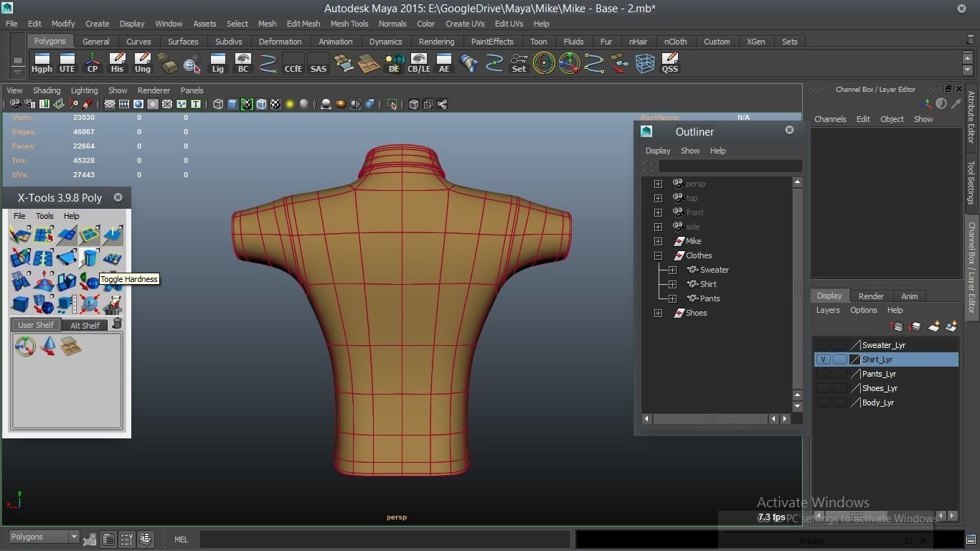Create a new empty display layer
The image size is (980, 551).
(x=933, y=326)
